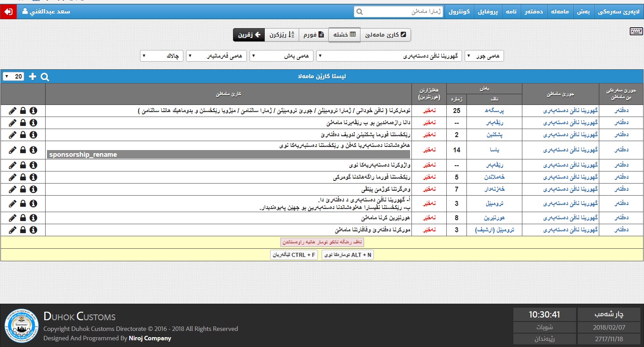
Task: Click the search magnifier in list header
Action: (45, 76)
